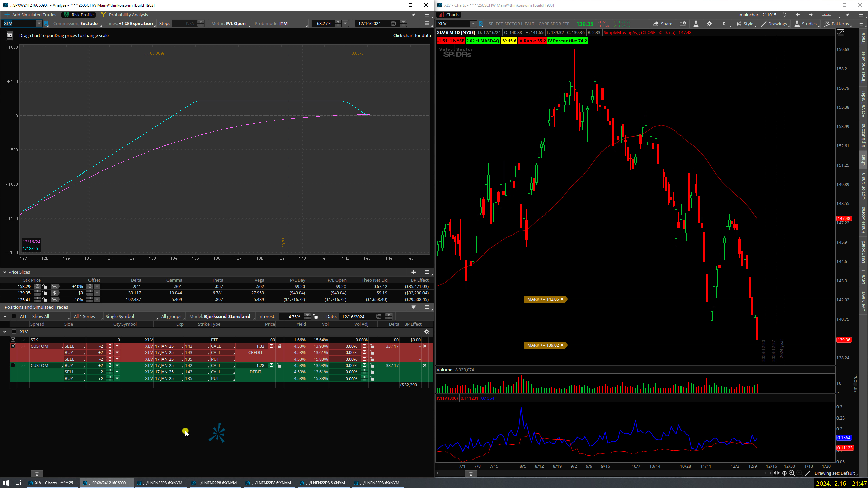Add a price slice with plus icon

413,272
